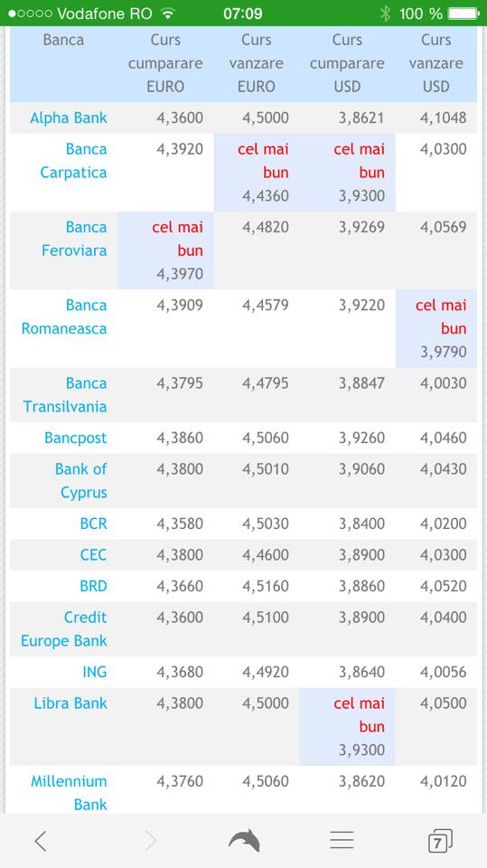The width and height of the screenshot is (487, 868).
Task: Open the Dolphin browser icon menu
Action: [x=244, y=842]
